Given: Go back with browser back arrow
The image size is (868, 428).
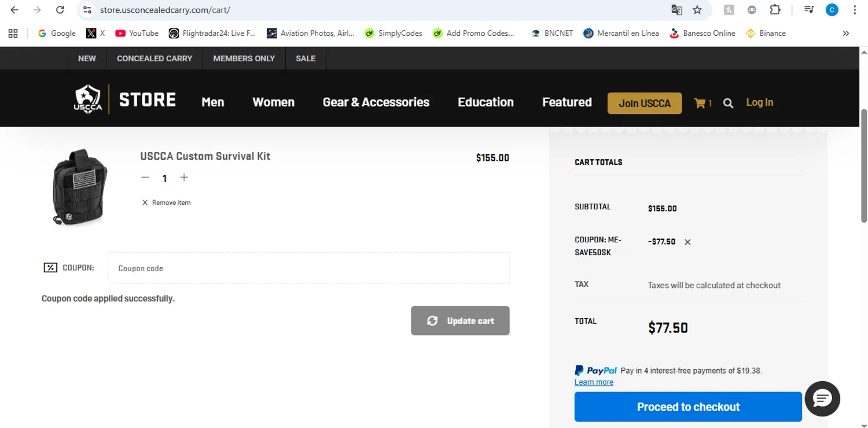Looking at the screenshot, I should pyautogui.click(x=14, y=10).
